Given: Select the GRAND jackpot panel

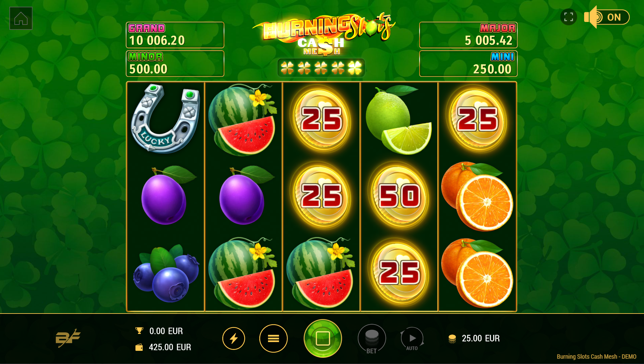Looking at the screenshot, I should coord(175,35).
